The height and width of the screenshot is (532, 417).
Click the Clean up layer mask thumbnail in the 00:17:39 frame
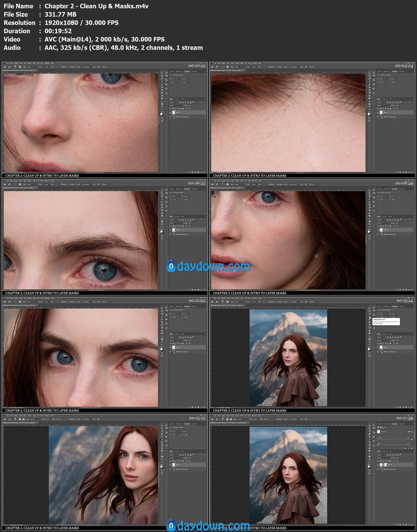pos(386,465)
